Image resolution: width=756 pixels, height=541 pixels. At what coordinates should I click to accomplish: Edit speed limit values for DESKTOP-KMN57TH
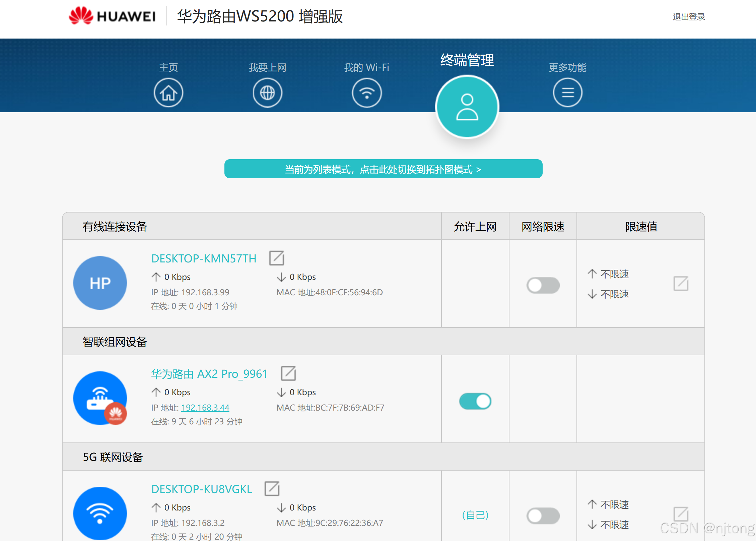point(681,284)
